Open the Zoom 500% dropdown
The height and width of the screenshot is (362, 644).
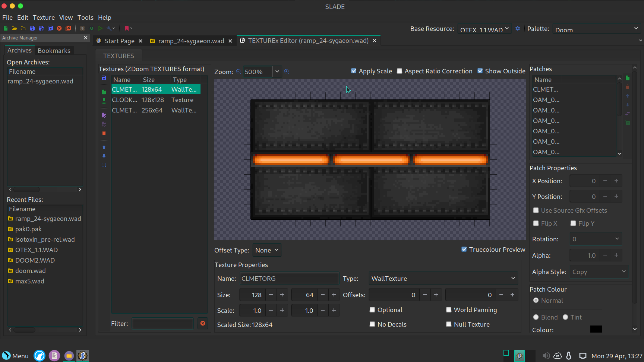pos(277,72)
